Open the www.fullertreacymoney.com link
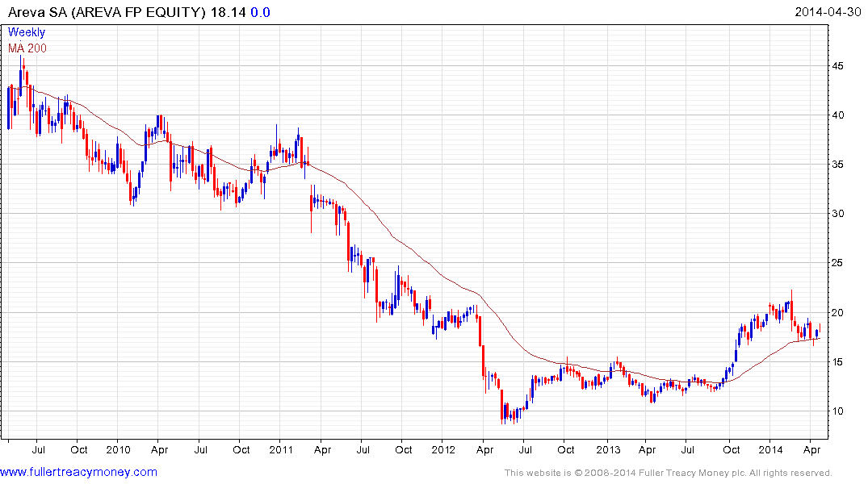This screenshot has width=868, height=484. point(78,473)
